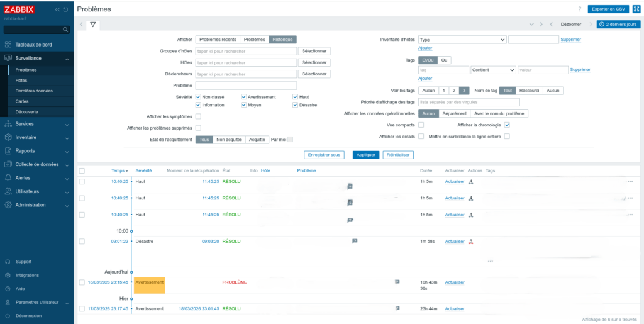Screen dimensions: 644x324
Task: Uncheck the Avertissement severity checkbox
Action: pos(244,97)
